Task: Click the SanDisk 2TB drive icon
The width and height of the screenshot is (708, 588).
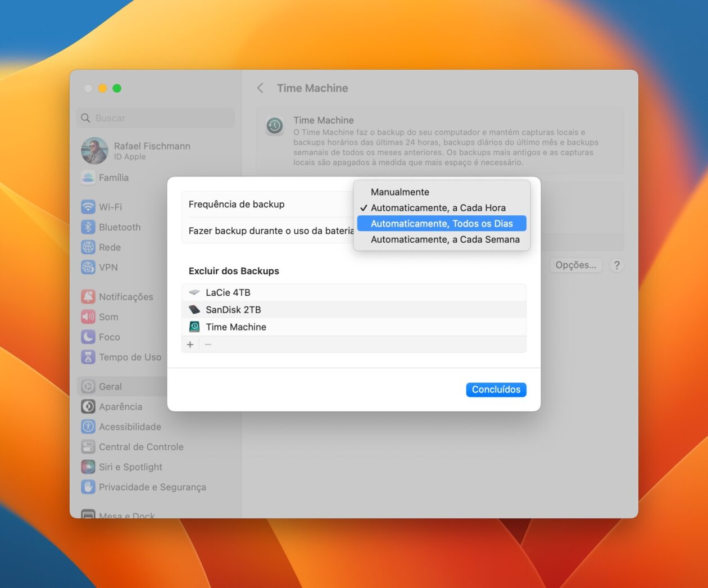Action: coord(194,310)
